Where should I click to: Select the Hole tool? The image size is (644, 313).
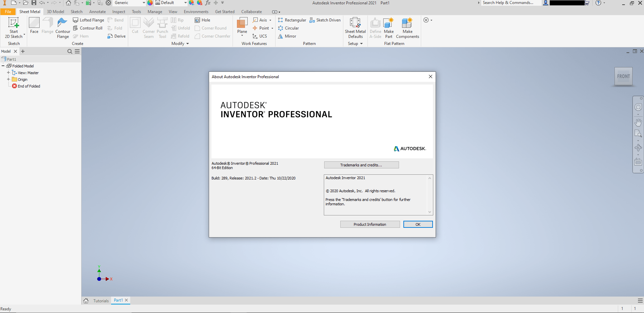pos(202,20)
